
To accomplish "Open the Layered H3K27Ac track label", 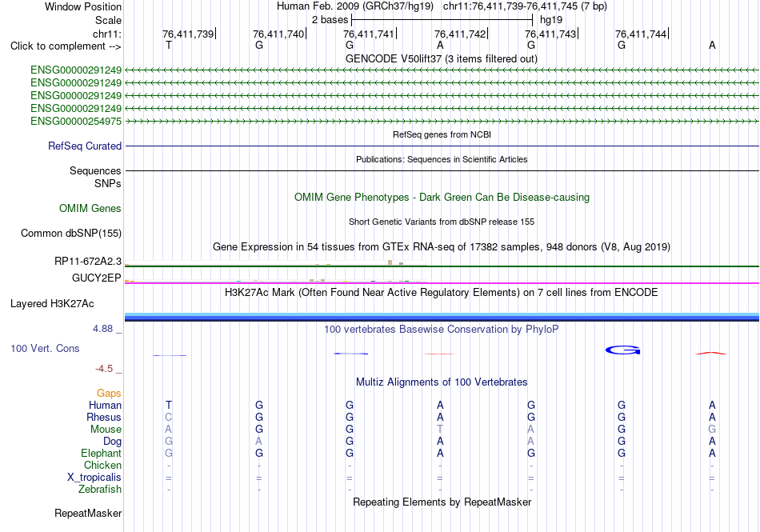I will [52, 304].
